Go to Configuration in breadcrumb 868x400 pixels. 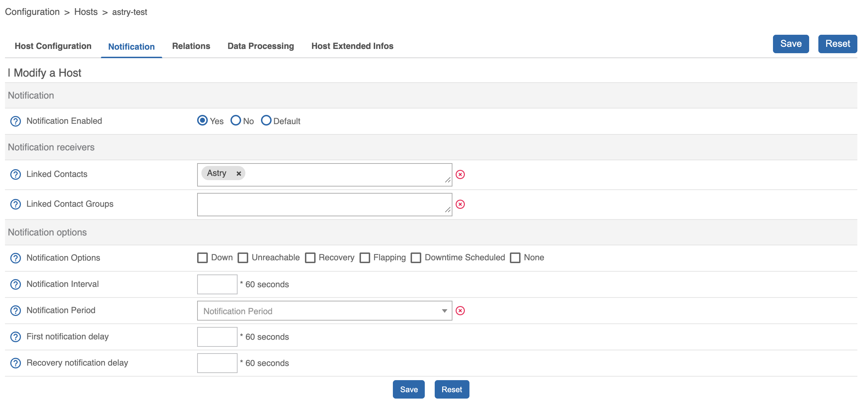[x=32, y=12]
